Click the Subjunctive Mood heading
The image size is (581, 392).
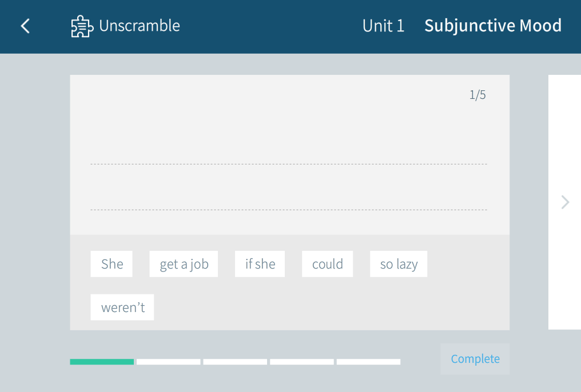[x=493, y=26]
